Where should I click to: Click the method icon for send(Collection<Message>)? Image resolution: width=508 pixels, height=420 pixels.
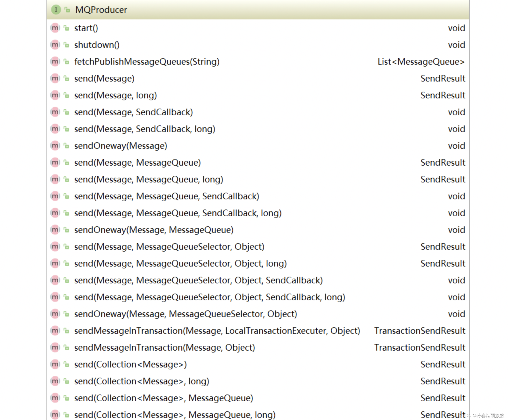point(55,364)
